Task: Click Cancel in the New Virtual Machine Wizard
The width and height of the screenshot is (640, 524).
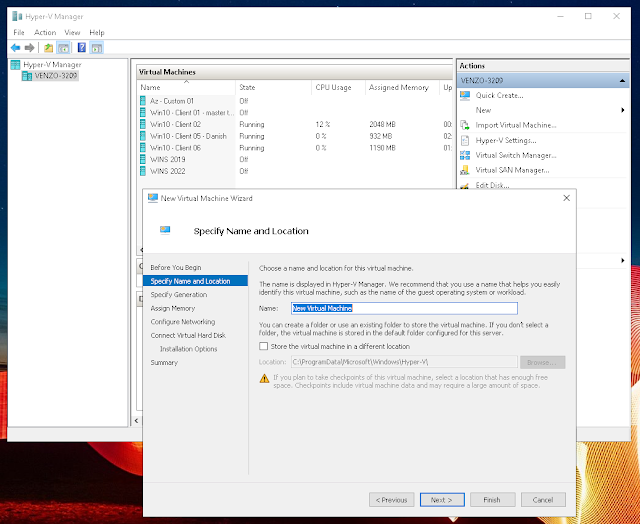Action: click(543, 499)
